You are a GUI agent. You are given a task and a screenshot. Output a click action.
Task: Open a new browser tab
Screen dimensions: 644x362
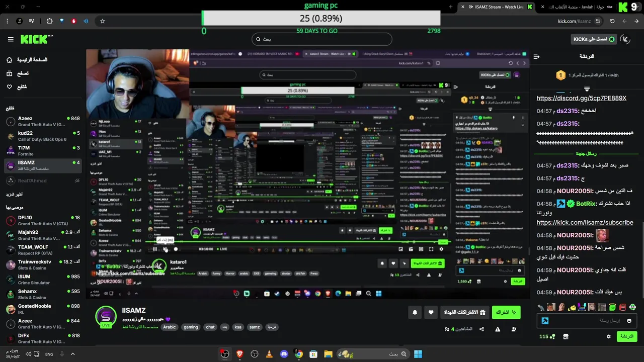(x=450, y=7)
